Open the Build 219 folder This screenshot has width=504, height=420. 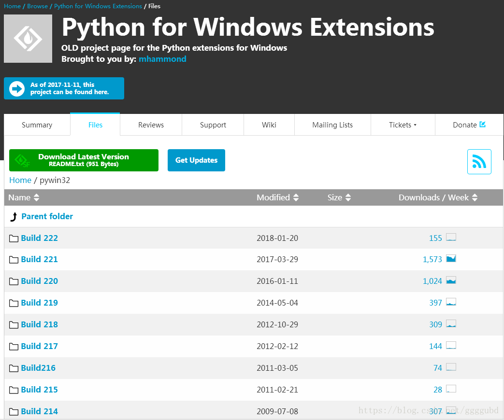[x=39, y=303]
